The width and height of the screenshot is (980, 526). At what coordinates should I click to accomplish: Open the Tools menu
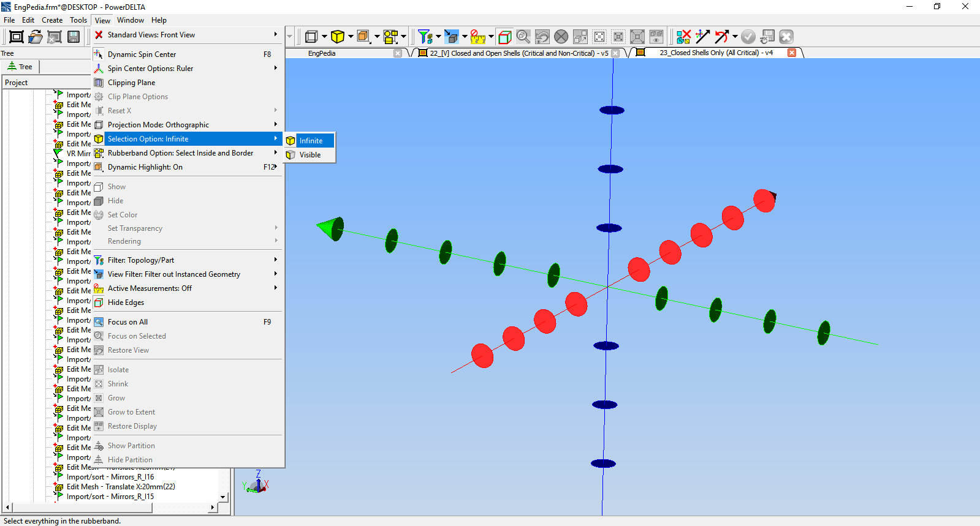pyautogui.click(x=78, y=20)
